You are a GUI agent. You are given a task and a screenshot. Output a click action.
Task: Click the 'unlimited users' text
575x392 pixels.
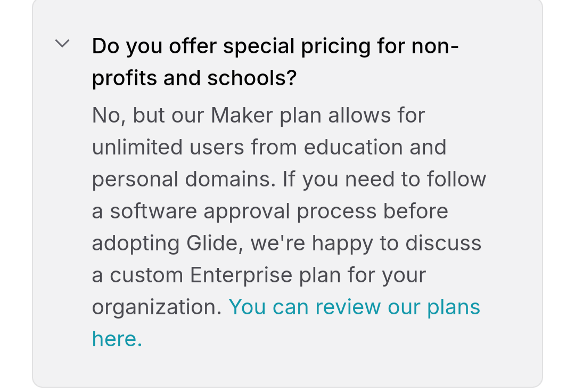168,147
